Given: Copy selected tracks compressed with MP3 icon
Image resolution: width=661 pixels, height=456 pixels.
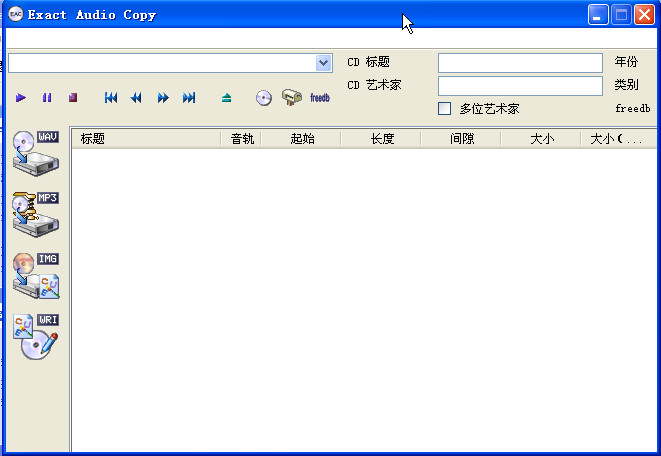Looking at the screenshot, I should tap(36, 214).
